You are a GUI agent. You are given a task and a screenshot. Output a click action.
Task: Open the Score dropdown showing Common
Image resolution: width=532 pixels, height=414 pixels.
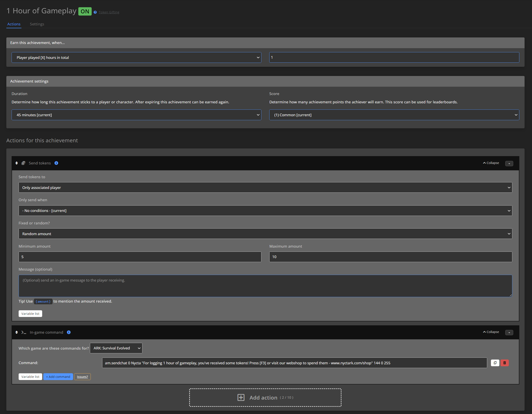click(x=394, y=115)
